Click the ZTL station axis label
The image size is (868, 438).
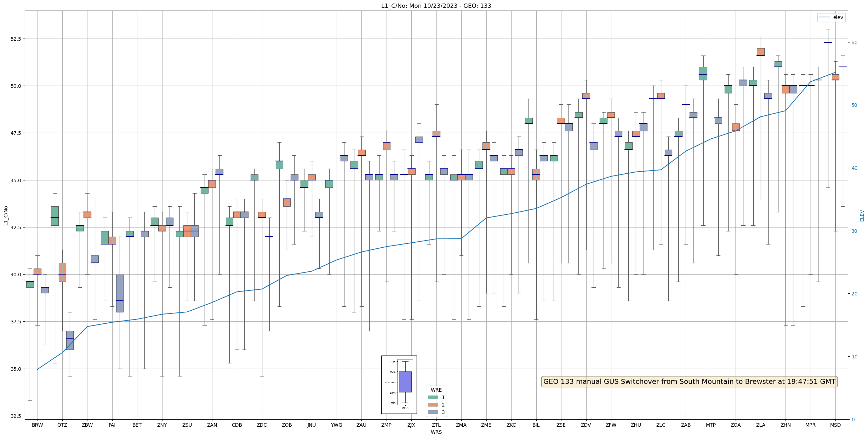436,425
